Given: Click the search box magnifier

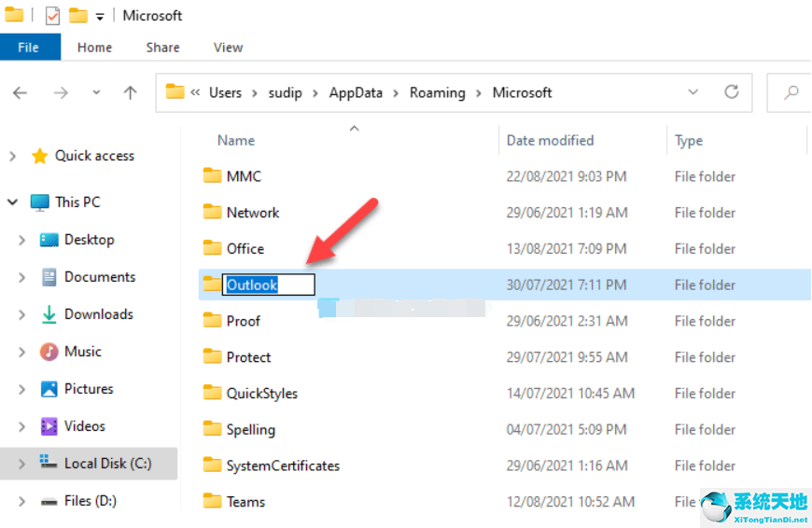Looking at the screenshot, I should (x=791, y=92).
